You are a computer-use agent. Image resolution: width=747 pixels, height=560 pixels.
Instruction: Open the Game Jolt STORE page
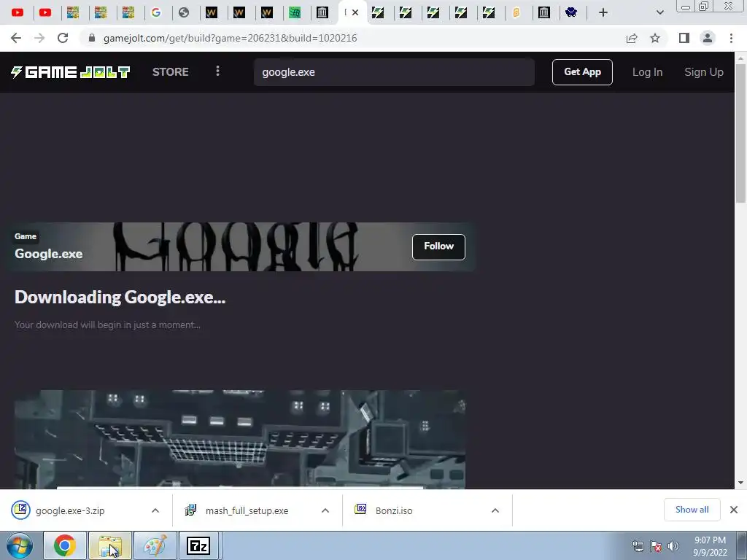click(x=171, y=72)
